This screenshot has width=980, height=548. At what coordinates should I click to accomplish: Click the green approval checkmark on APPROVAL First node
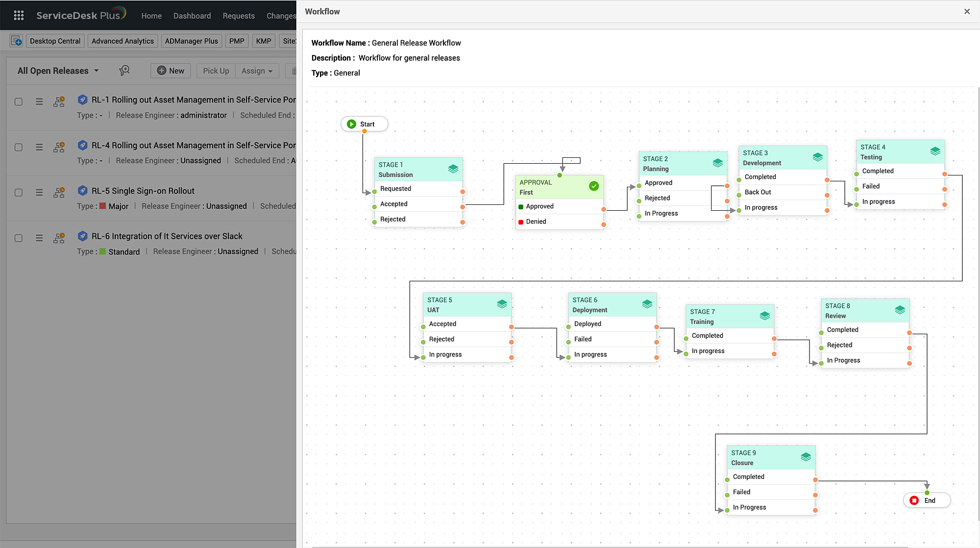(594, 186)
